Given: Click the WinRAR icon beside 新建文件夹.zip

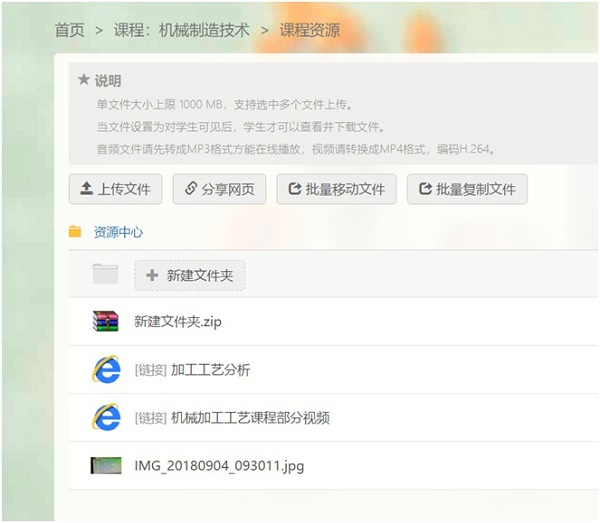Looking at the screenshot, I should (105, 321).
